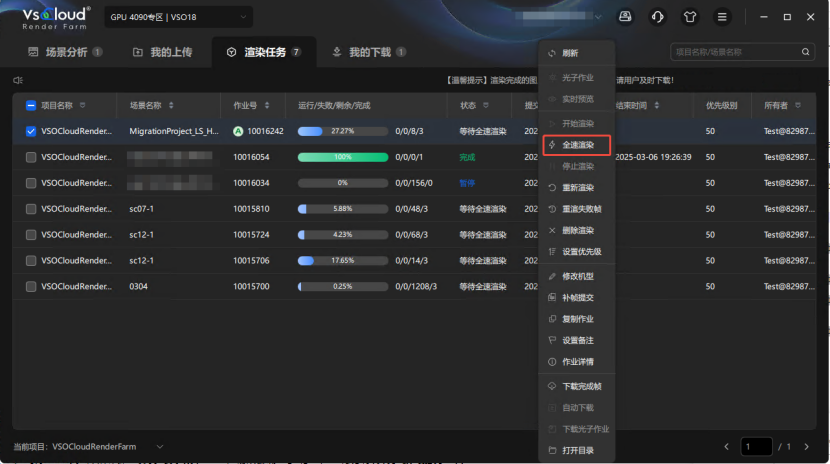Select 全速渲染 in the context menu

point(577,145)
